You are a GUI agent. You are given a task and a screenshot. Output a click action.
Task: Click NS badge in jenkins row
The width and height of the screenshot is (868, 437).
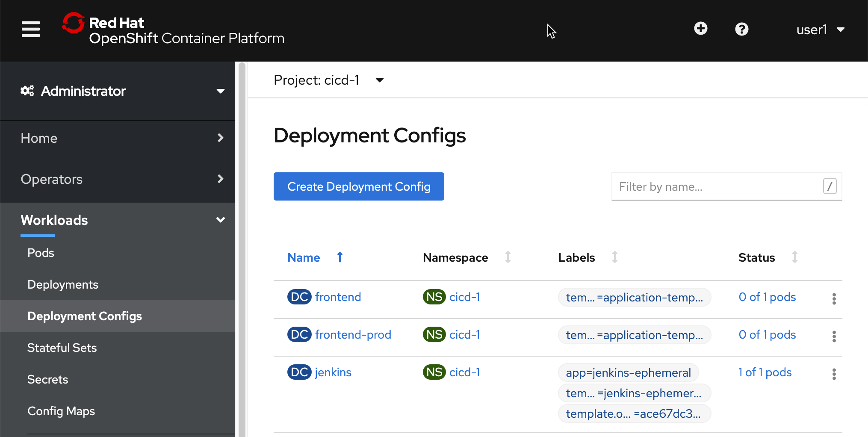click(434, 372)
